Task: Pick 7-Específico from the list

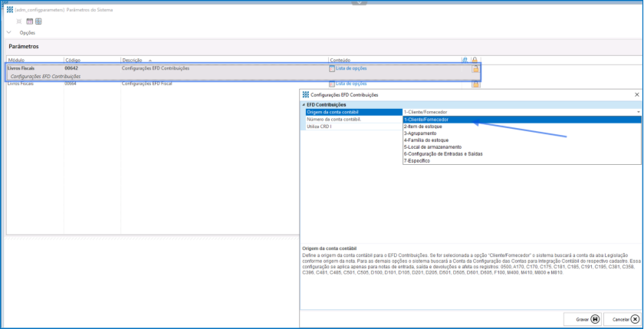Action: 418,160
